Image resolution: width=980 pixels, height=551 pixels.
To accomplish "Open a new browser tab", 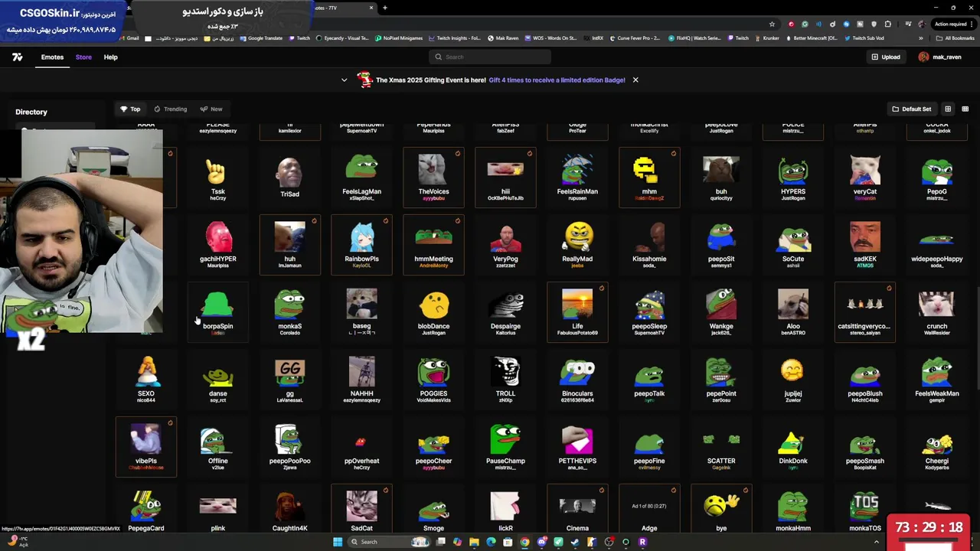I will point(385,8).
